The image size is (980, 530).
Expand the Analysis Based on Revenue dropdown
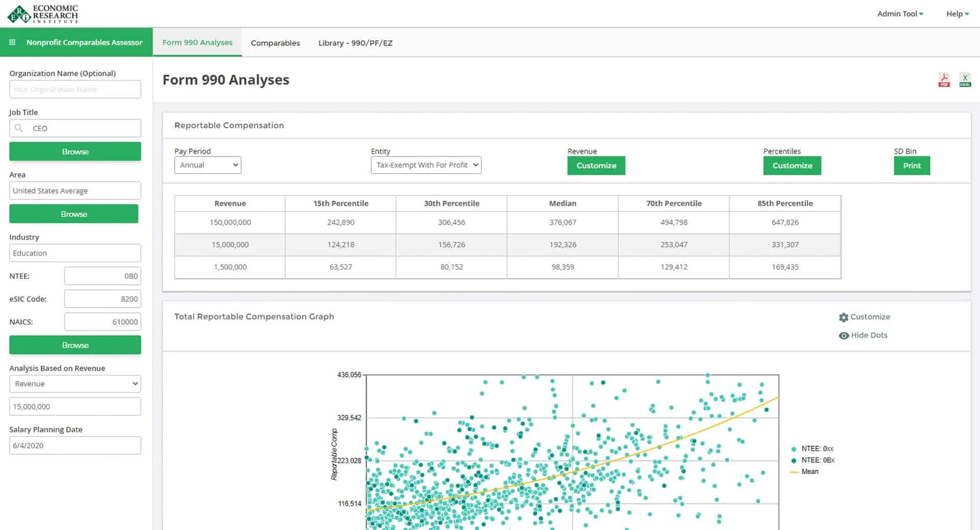[x=75, y=384]
